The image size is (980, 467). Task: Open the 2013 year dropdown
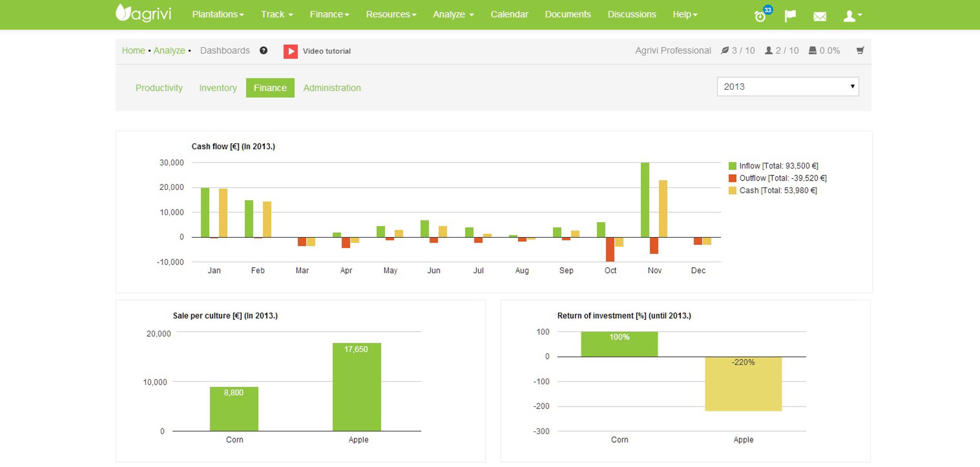pyautogui.click(x=788, y=86)
